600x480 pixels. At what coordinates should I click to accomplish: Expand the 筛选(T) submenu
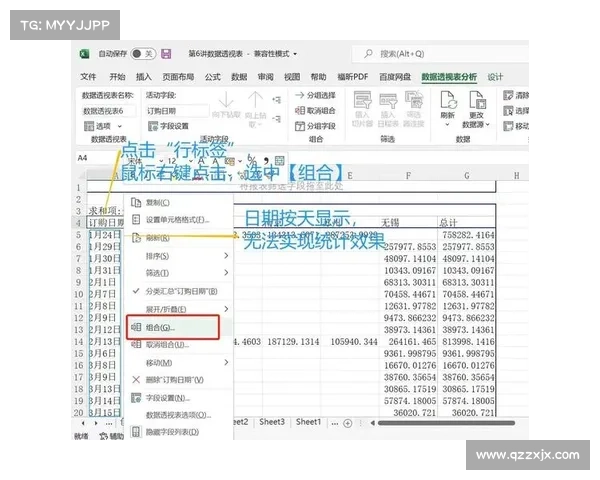point(178,273)
